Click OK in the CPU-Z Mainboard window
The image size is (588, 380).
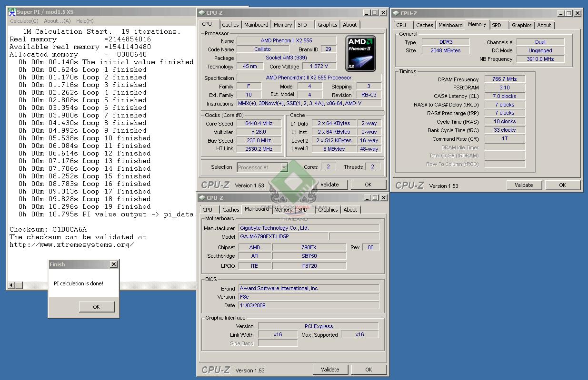point(369,369)
